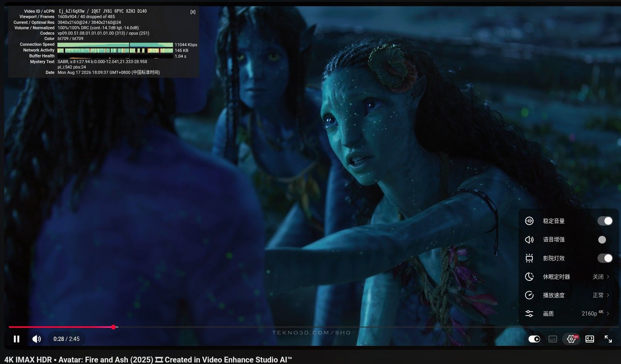Open the 画质 menu entry label
The width and height of the screenshot is (621, 364).
548,314
